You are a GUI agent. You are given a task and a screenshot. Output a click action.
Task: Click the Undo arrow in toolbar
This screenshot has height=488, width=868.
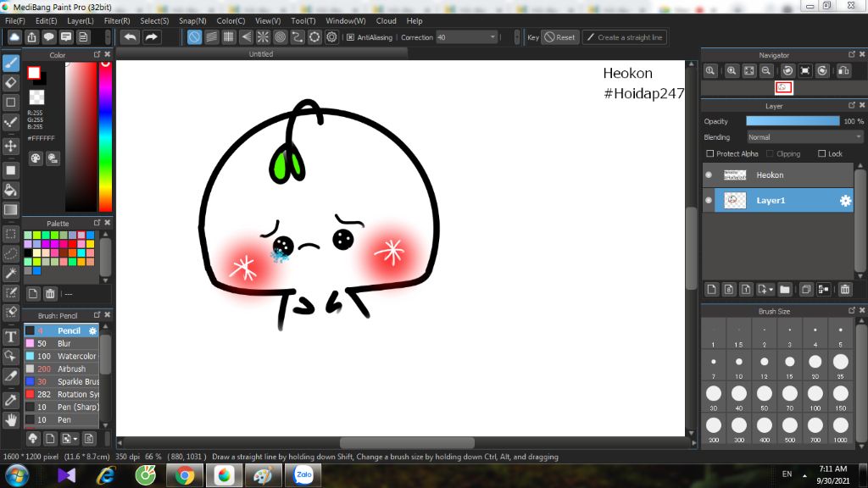point(130,37)
